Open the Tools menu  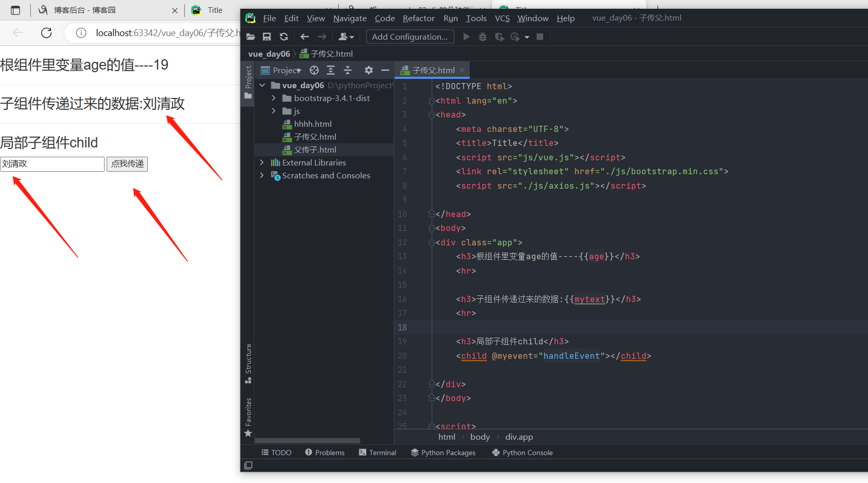click(x=476, y=18)
